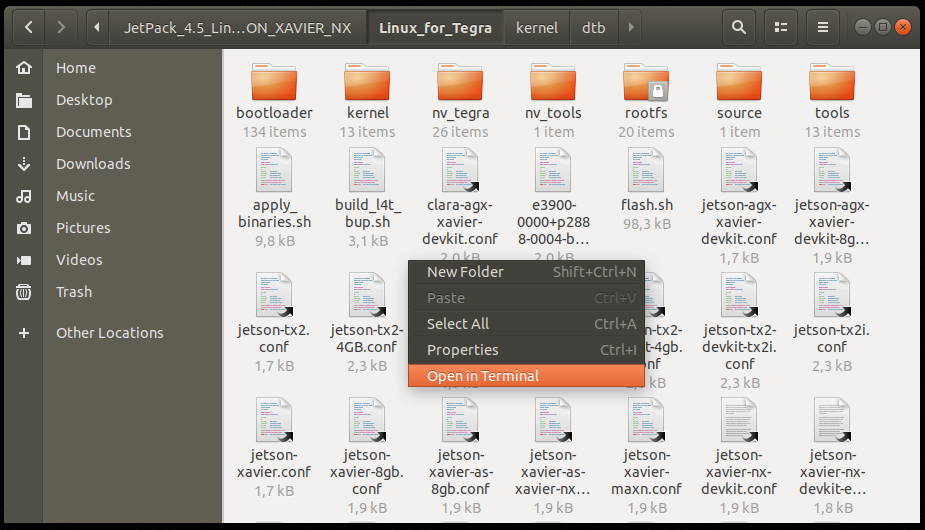Go to Home in sidebar
Viewport: 925px width, 530px height.
(x=76, y=68)
